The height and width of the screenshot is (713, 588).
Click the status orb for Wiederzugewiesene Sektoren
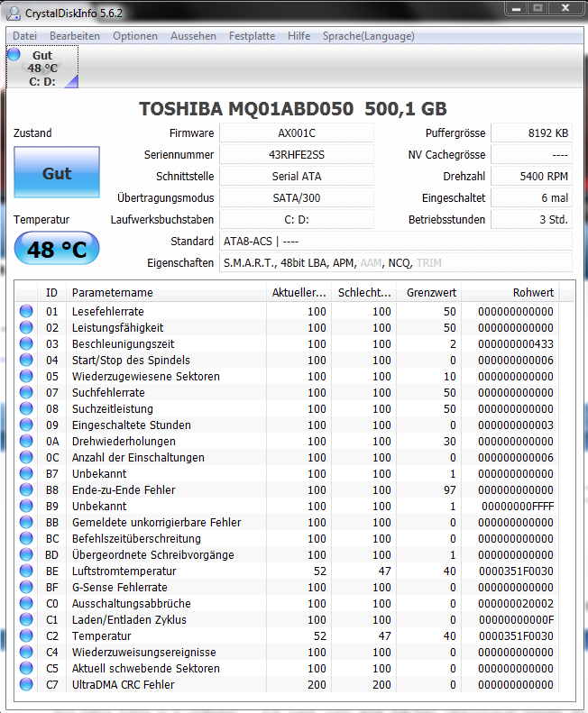[26, 376]
